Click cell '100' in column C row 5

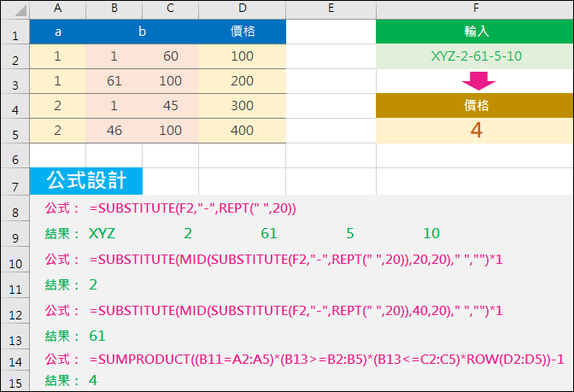171,131
